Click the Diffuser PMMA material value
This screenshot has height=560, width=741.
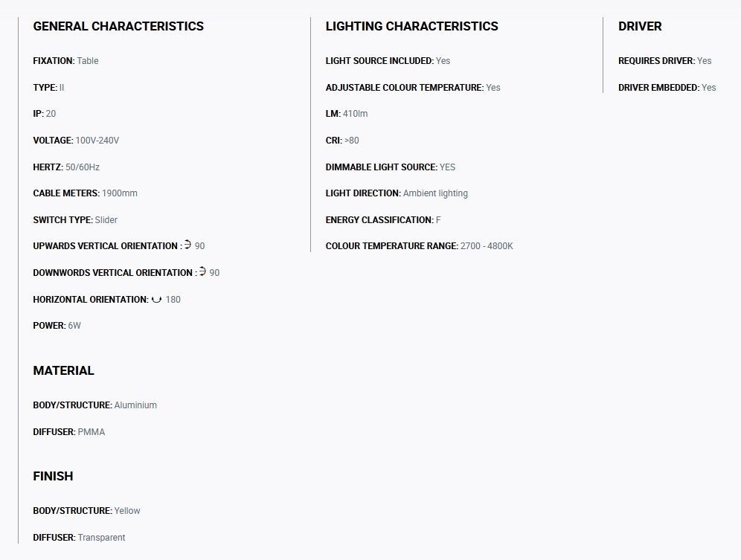click(x=92, y=432)
